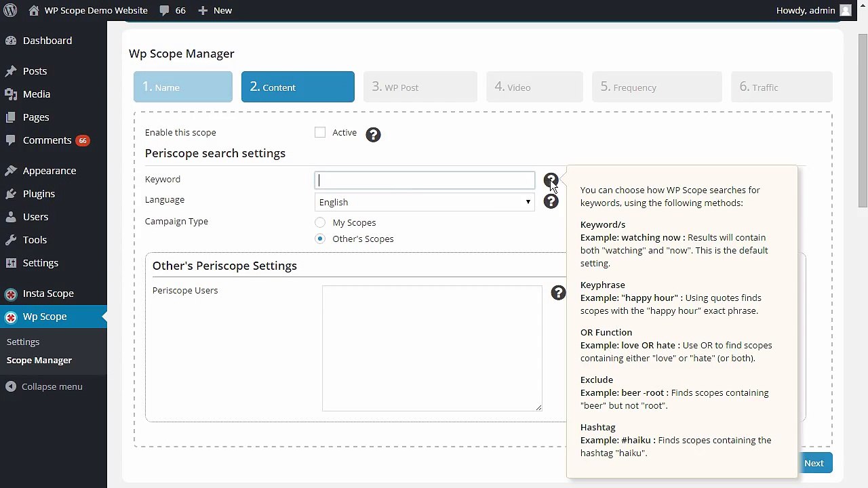This screenshot has height=488, width=868.
Task: Click the Hashtag heading in help tooltip
Action: (x=598, y=427)
